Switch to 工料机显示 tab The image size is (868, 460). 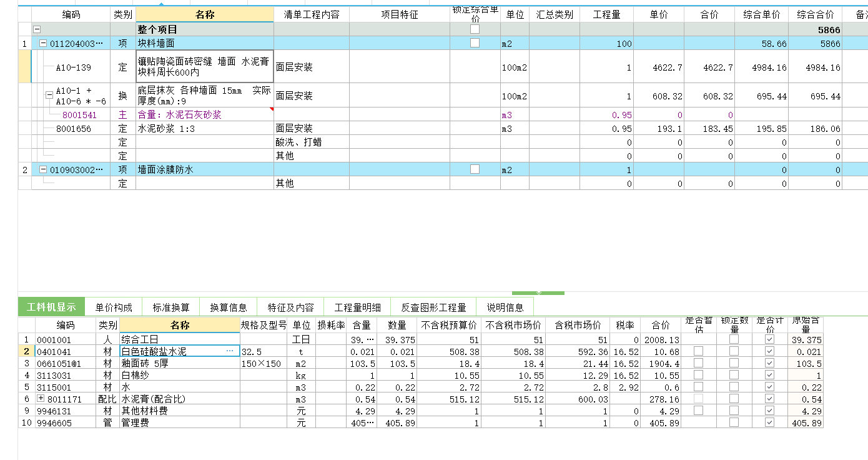coord(51,307)
